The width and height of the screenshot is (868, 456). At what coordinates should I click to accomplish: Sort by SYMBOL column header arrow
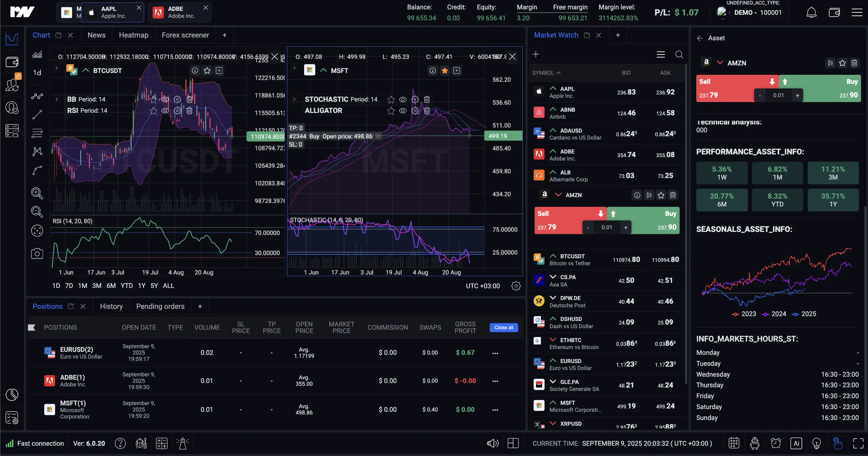[558, 73]
